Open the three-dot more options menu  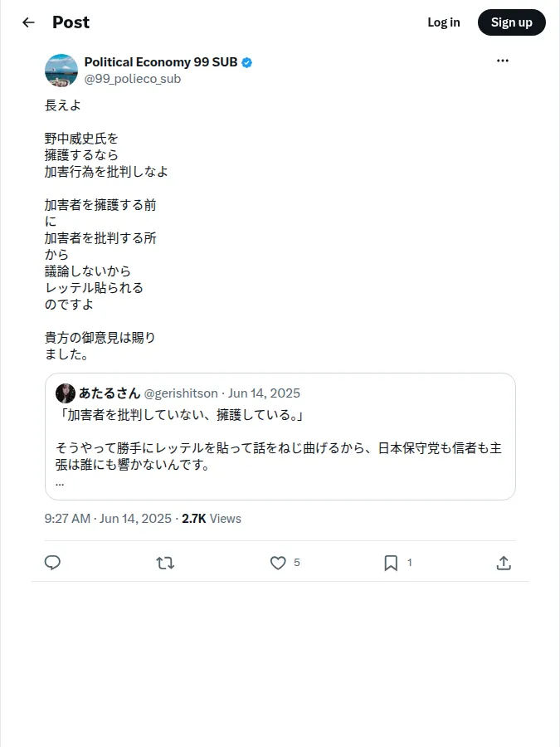(503, 61)
